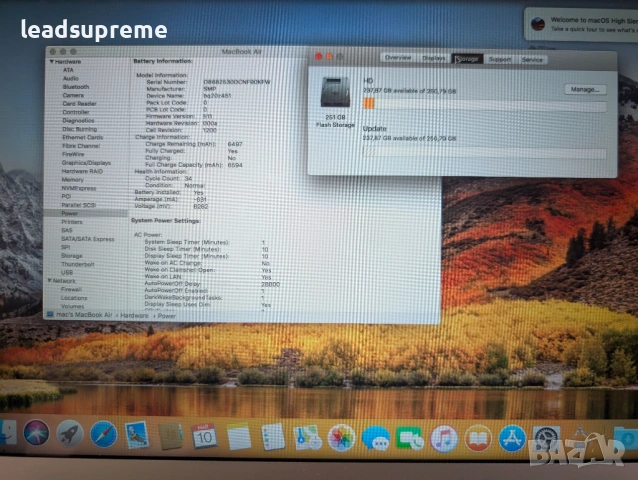This screenshot has height=480, width=638.
Task: Open the Mail stamp icon
Action: click(x=137, y=435)
